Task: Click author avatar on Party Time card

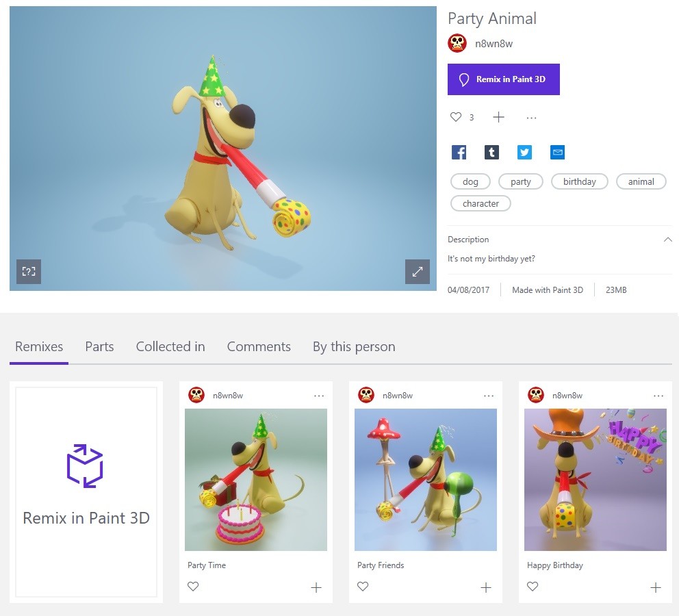Action: coord(196,395)
